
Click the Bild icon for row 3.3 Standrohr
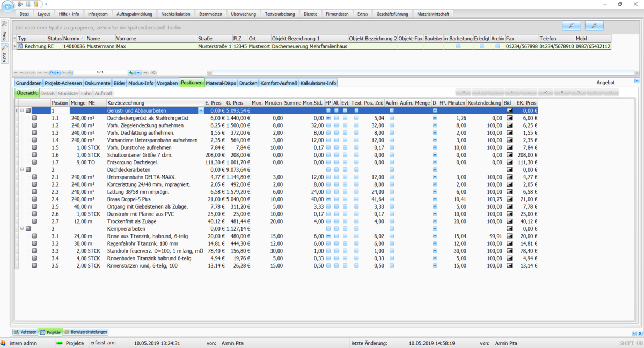pyautogui.click(x=509, y=251)
